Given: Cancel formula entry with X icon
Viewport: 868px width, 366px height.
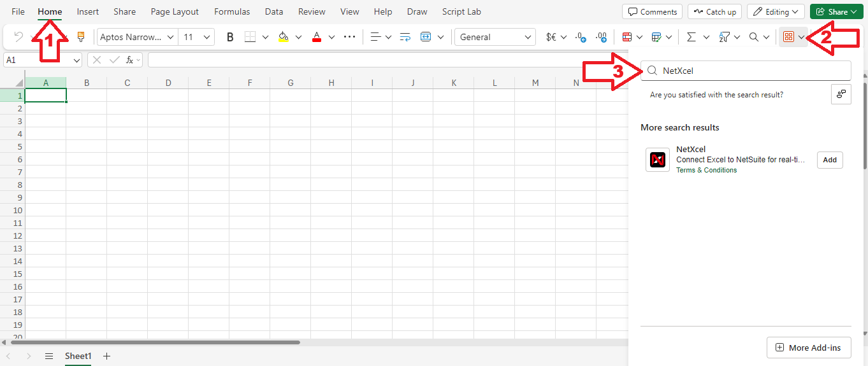Looking at the screenshot, I should (x=96, y=60).
